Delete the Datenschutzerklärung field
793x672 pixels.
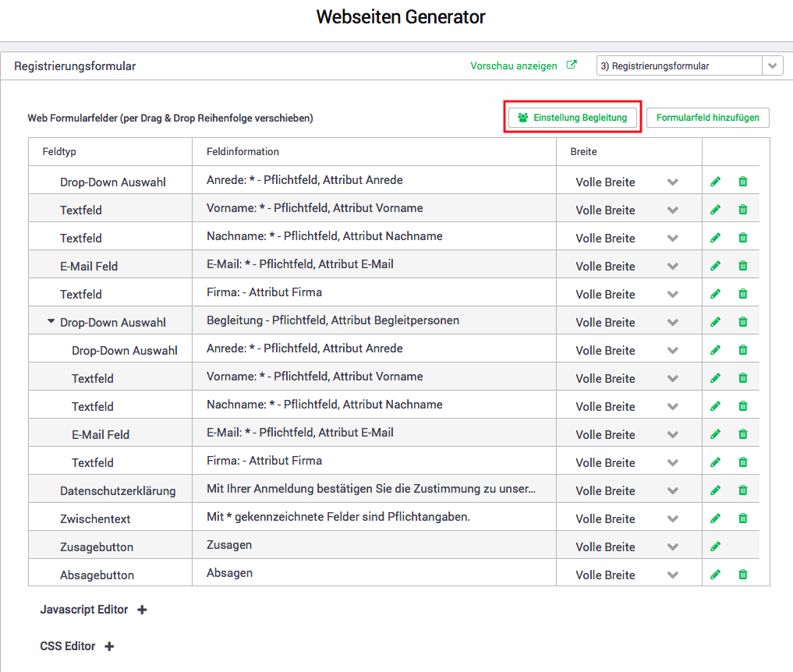742,490
